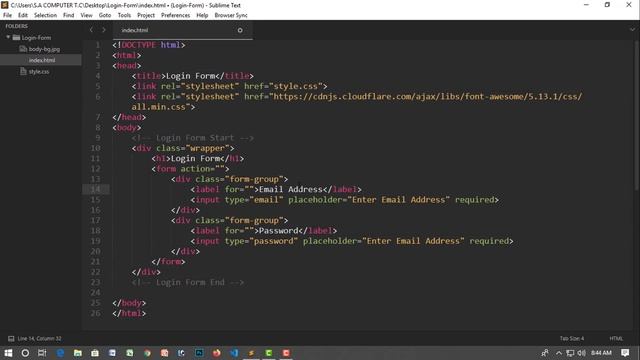Viewport: 640px width, 360px height.
Task: Click the 'Login Form End' comment
Action: pos(187,282)
